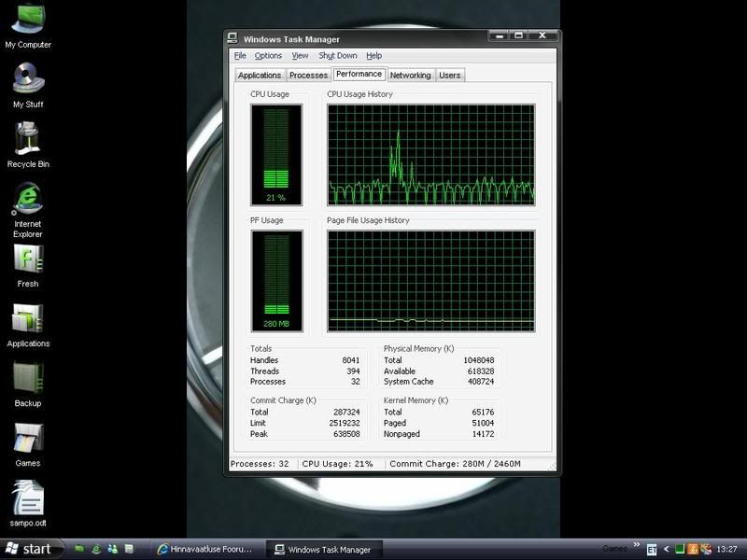The height and width of the screenshot is (560, 747).
Task: Open the Help menu
Action: [374, 56]
